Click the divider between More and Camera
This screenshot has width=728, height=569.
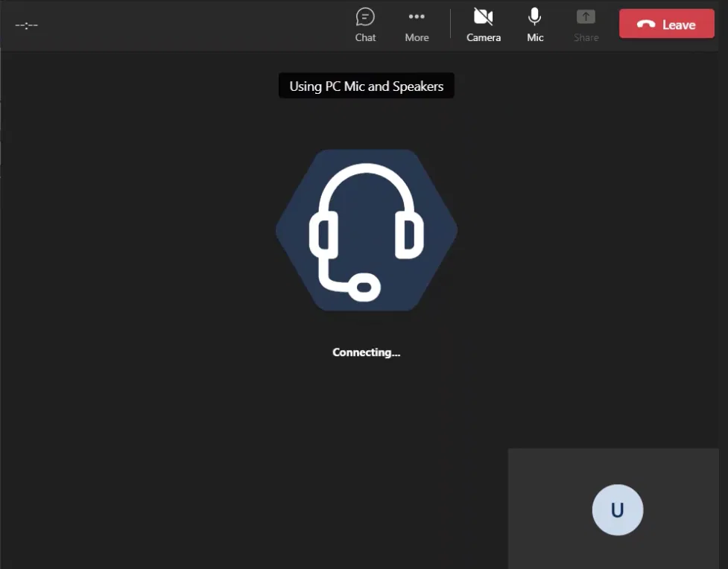[x=450, y=24]
